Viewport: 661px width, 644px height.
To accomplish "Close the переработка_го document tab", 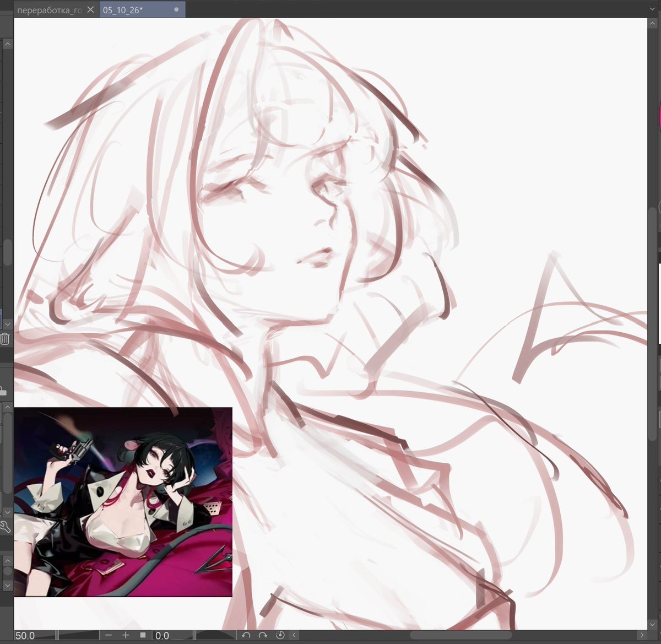I will click(x=91, y=10).
